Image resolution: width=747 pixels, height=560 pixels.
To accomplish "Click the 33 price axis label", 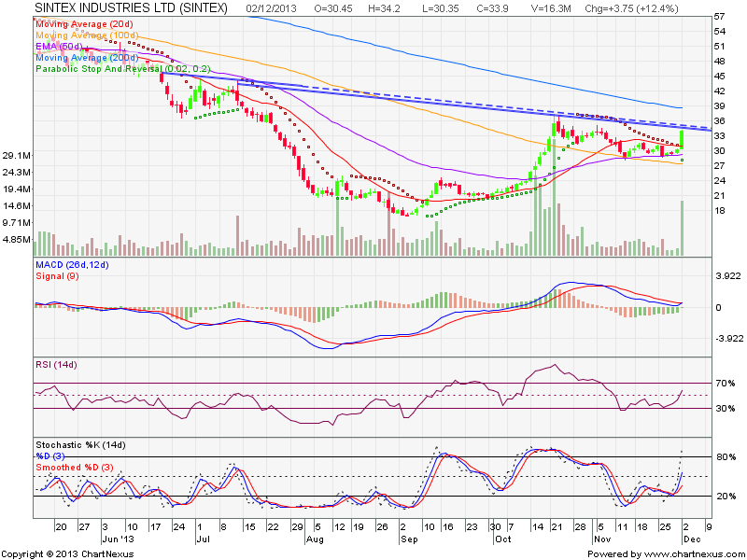I will 719,135.
